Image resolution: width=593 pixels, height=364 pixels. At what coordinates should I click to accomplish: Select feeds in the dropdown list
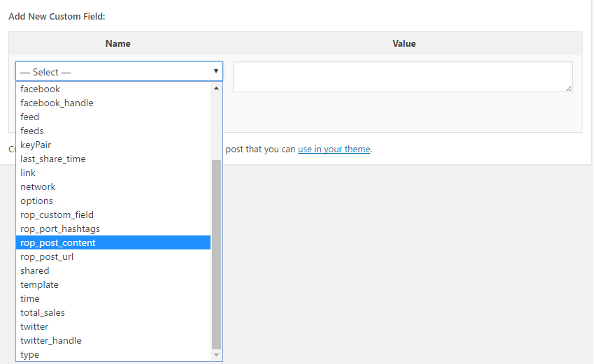click(32, 131)
